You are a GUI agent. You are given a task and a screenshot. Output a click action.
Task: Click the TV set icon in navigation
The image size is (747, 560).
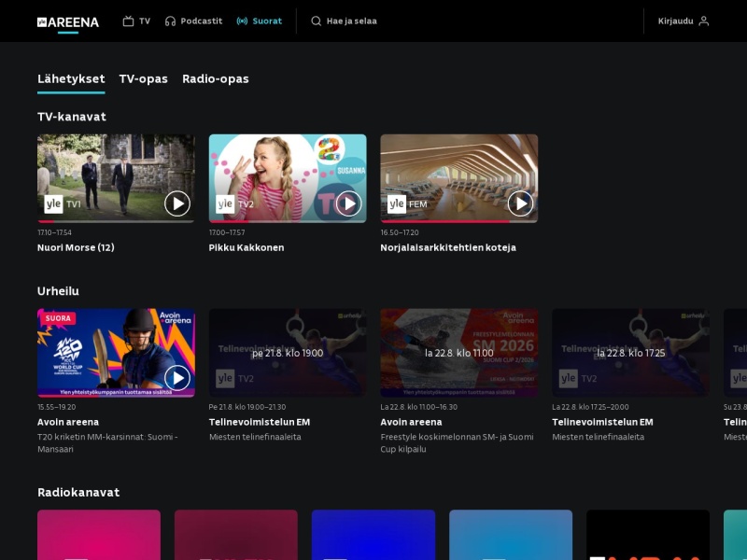128,21
